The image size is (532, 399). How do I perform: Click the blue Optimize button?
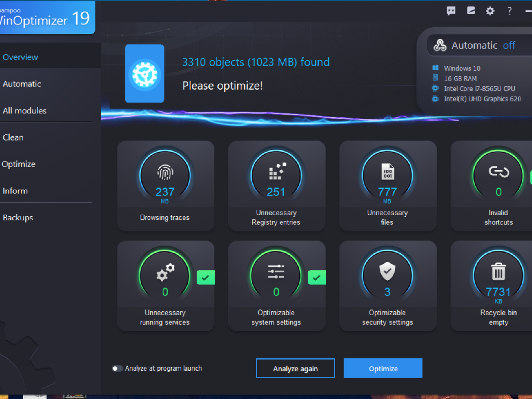pyautogui.click(x=383, y=368)
